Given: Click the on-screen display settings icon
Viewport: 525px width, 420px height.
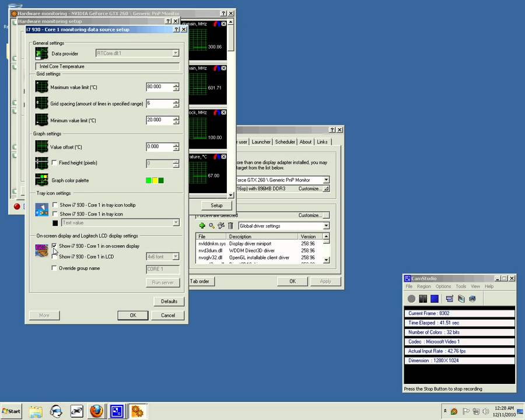Looking at the screenshot, I should click(x=41, y=250).
